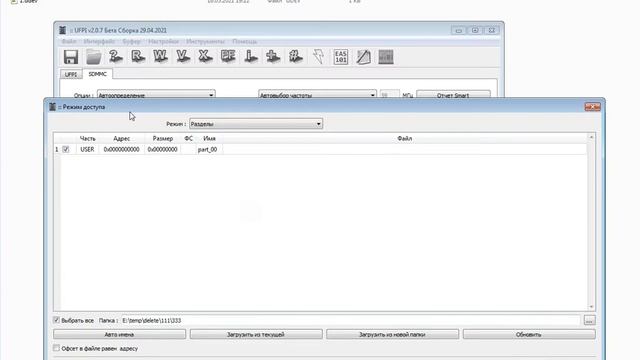Open the Режим Разделы dropdown
The width and height of the screenshot is (640, 360).
[256, 124]
